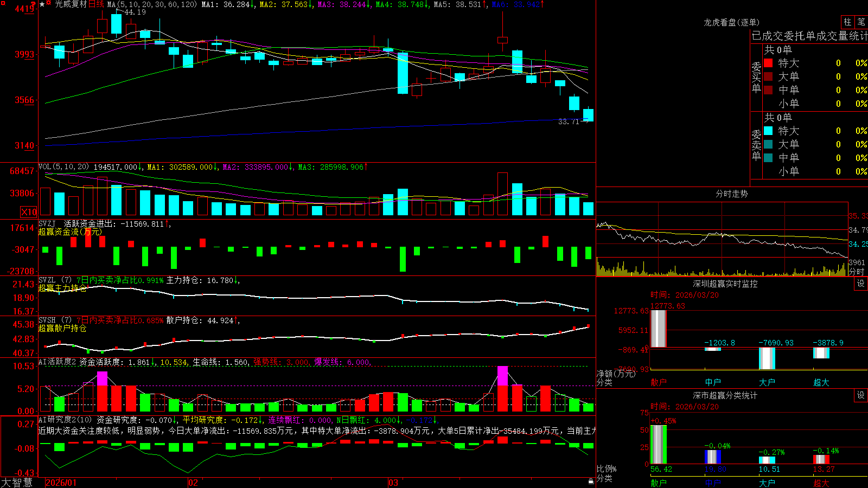Click the AI活跃度2 indicator label
Screen dimensions: 868x488
coord(57,362)
